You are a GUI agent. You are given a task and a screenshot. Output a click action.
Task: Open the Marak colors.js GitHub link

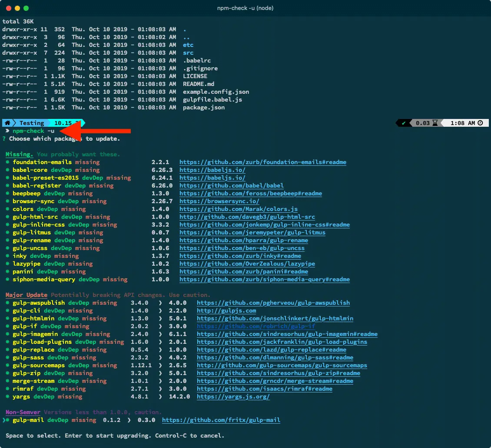(x=238, y=209)
